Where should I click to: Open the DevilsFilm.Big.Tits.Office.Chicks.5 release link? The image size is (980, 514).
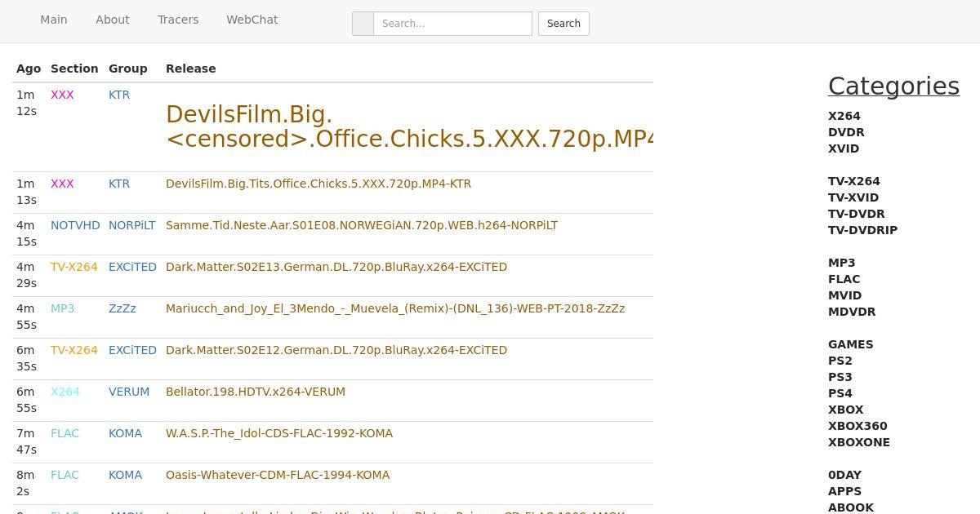(318, 184)
